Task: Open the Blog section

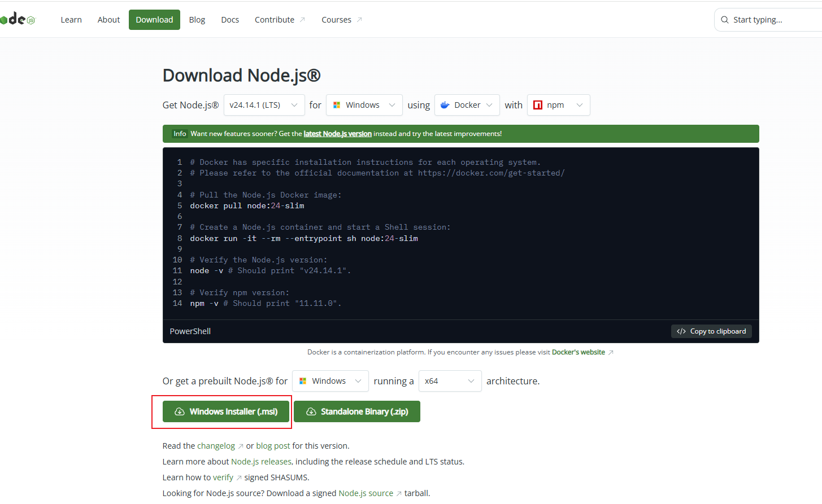Action: pyautogui.click(x=197, y=20)
